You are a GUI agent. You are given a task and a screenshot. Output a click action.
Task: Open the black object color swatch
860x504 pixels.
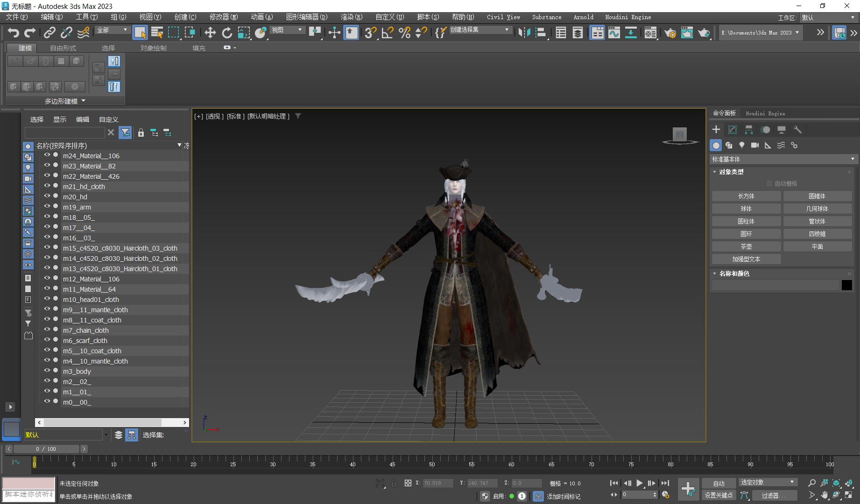click(846, 285)
